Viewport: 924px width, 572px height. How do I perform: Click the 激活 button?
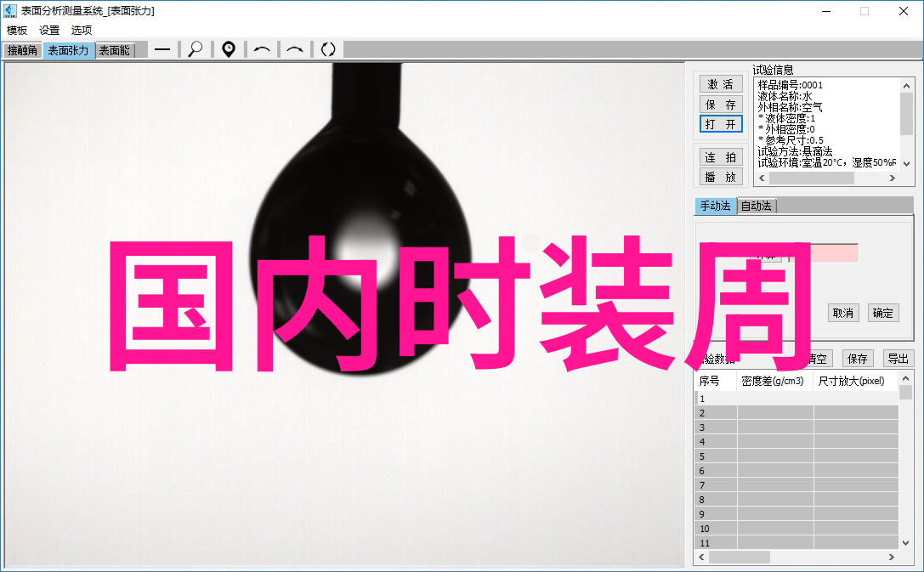[x=721, y=84]
